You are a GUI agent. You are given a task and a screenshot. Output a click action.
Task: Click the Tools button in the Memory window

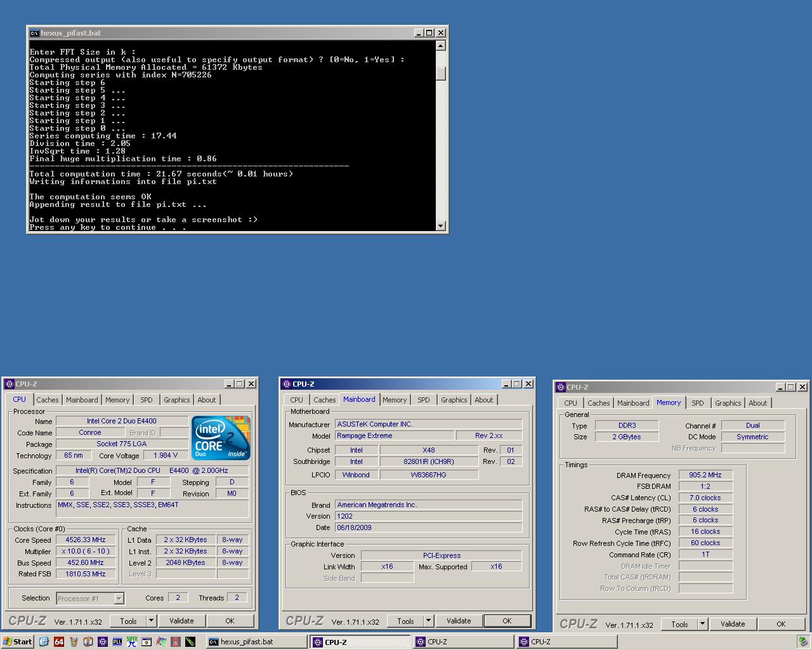click(x=680, y=624)
